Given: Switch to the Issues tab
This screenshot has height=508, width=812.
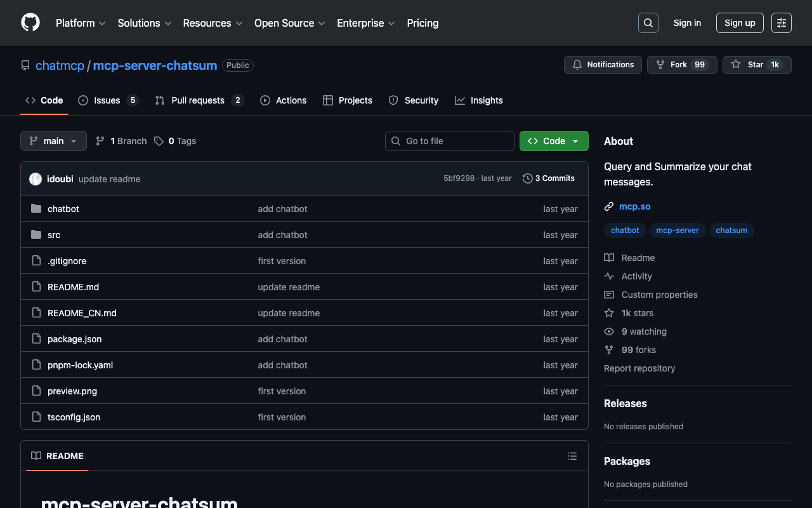Looking at the screenshot, I should coord(107,100).
